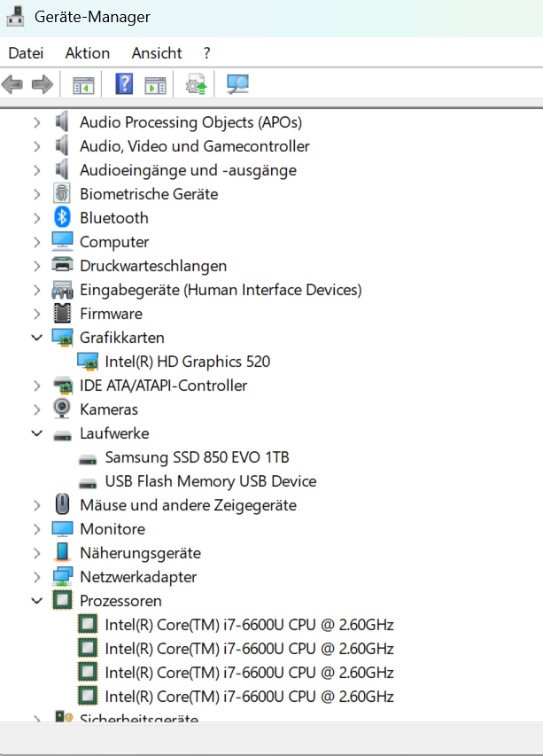Expand the Druckwarteschlangen category
Image resolution: width=543 pixels, height=756 pixels.
pyautogui.click(x=36, y=266)
